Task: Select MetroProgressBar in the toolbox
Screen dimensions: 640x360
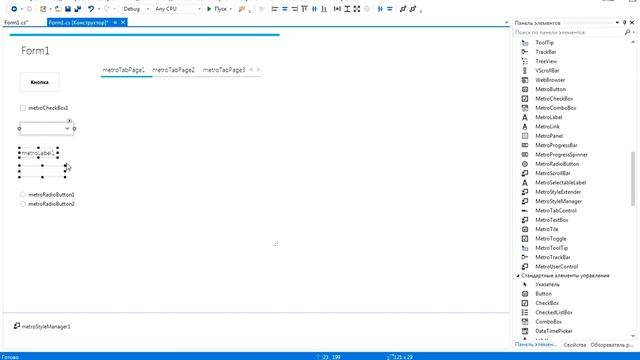Action: pyautogui.click(x=556, y=145)
